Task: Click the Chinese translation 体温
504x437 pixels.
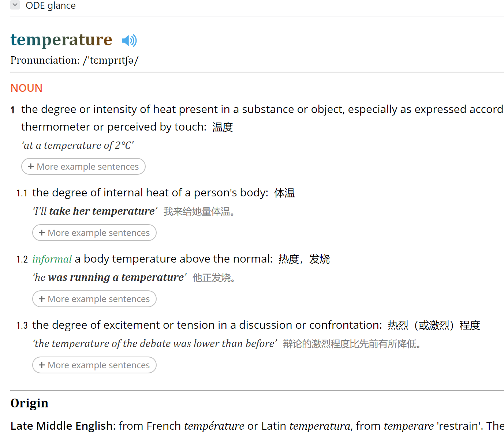Action: click(x=284, y=193)
